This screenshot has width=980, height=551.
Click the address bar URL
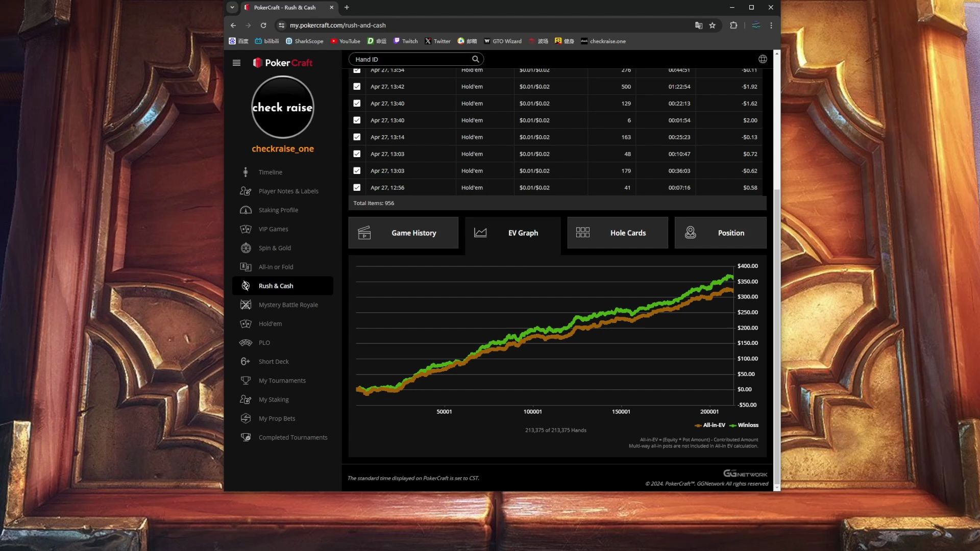coord(337,25)
